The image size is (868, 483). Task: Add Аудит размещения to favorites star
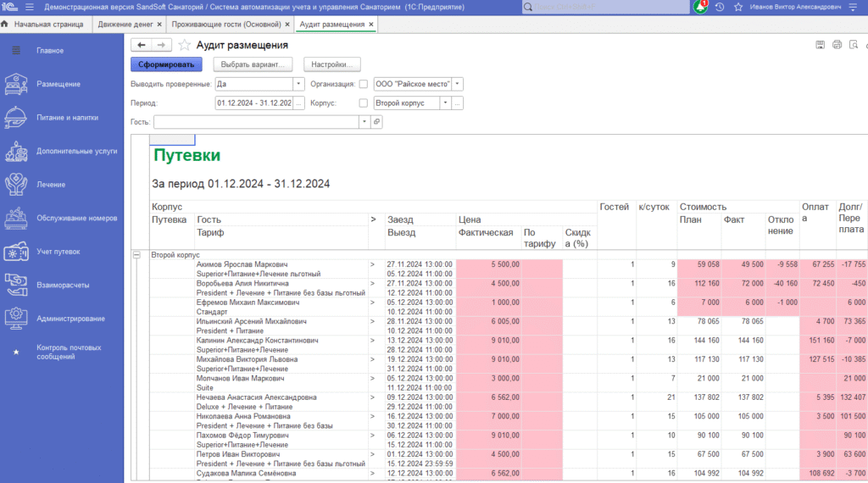coord(184,45)
